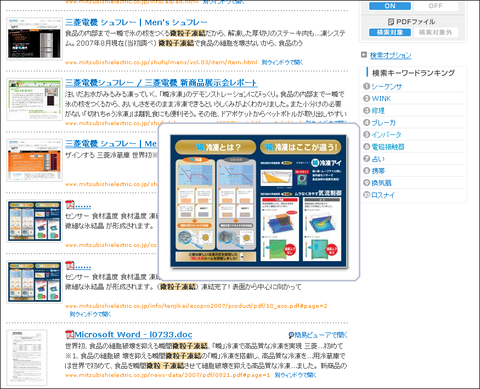
Task: Open Microsoft Word - l0733.doc result
Action: 133,334
